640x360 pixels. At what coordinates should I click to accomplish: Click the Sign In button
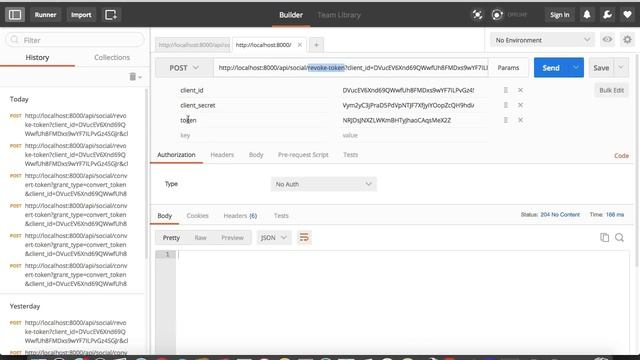[x=560, y=15]
